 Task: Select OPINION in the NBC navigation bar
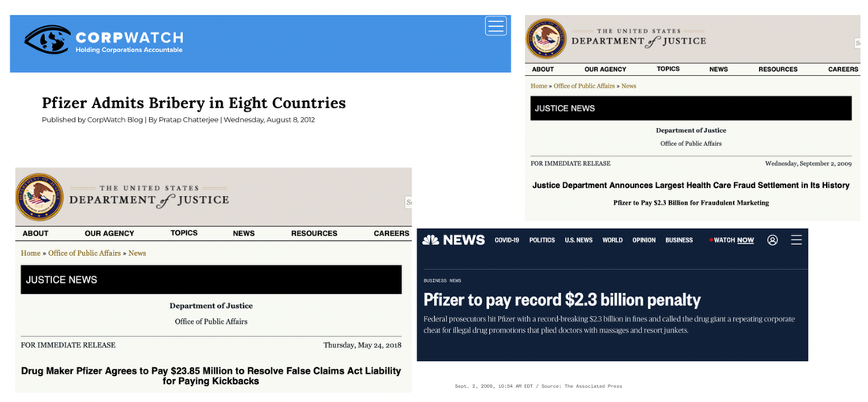[644, 240]
